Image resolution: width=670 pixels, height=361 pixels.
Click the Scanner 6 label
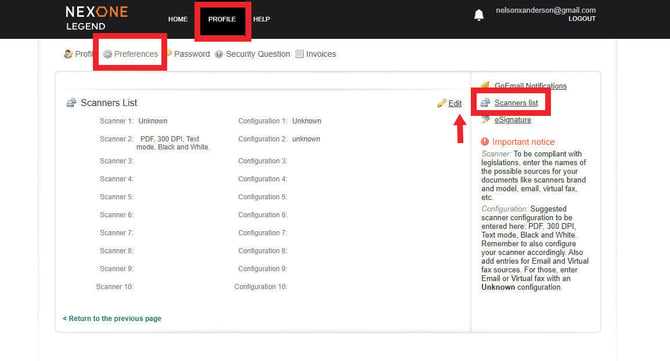point(117,215)
